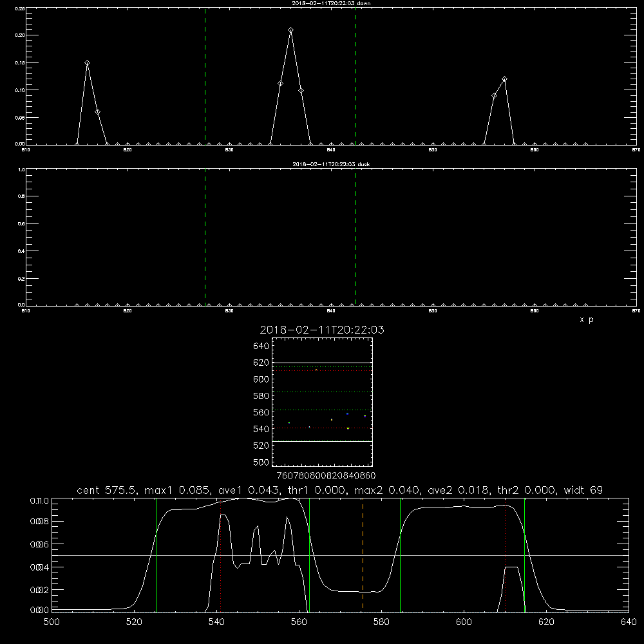Select the diamond peak at 0.12 in dawn plot
Viewport: 644px width, 644px height.
504,79
